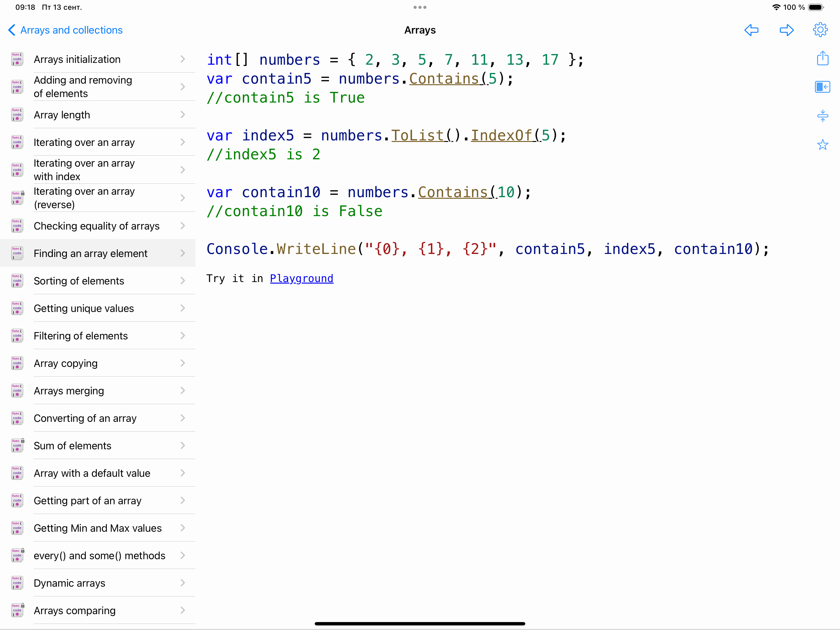840x630 pixels.
Task: Expand chevron for Arrays comparing
Action: coord(183,610)
